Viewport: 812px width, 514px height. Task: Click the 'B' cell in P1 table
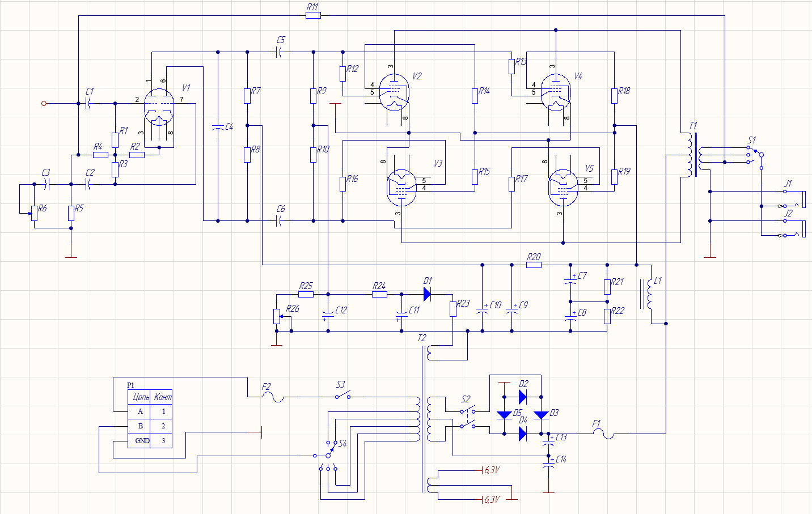point(140,426)
